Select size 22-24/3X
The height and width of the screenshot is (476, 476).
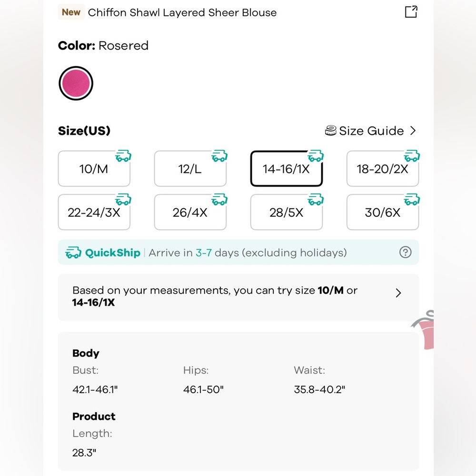pyautogui.click(x=94, y=212)
